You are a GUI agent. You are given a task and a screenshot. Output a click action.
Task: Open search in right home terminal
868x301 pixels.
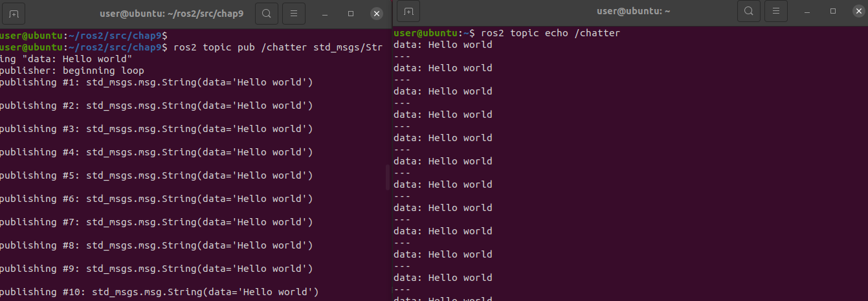coord(749,11)
